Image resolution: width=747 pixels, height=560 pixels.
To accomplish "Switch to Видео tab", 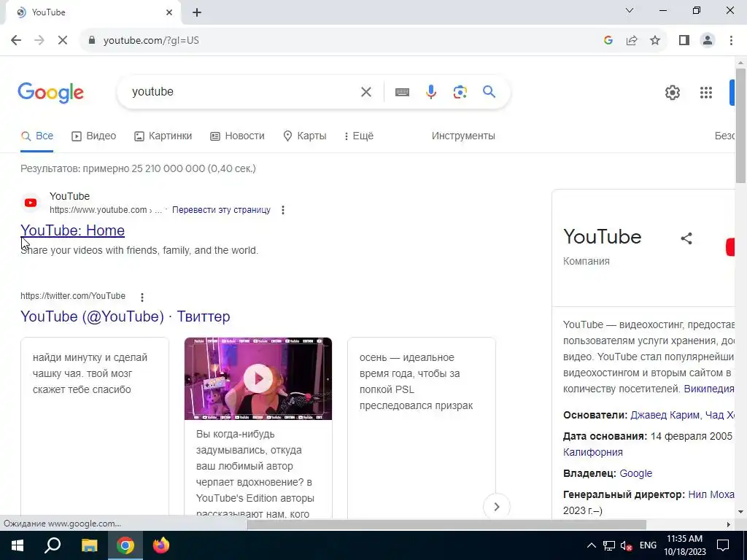I will point(94,136).
